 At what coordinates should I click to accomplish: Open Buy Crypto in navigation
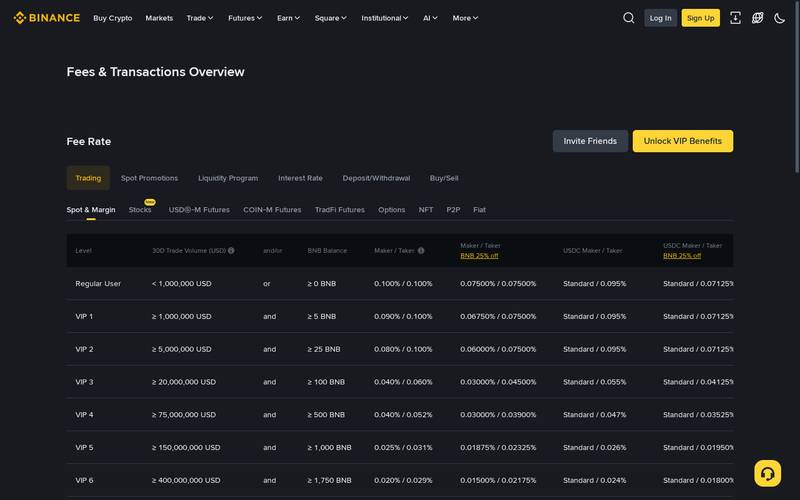coord(113,18)
